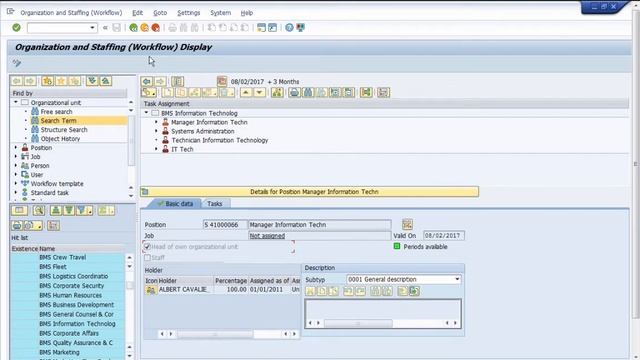Click the first icon in Description editor toolbar
Viewport: 640px width, 360px height.
[310, 291]
